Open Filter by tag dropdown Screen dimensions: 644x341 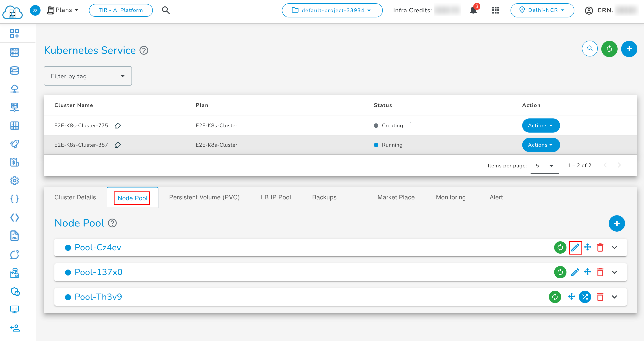[x=88, y=76]
